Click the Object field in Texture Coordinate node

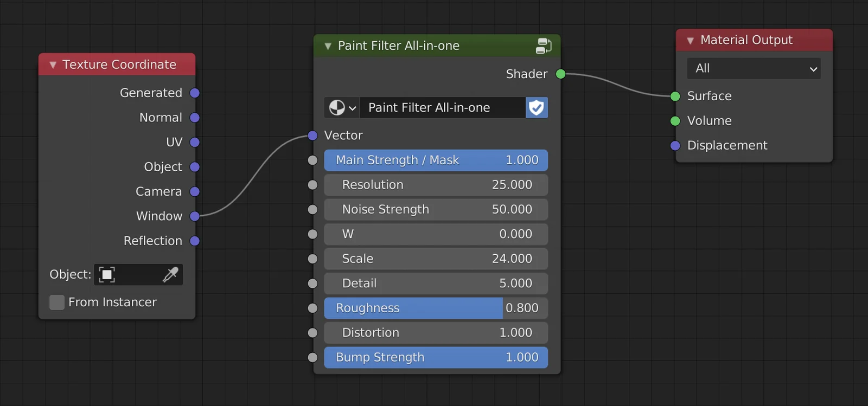point(138,275)
